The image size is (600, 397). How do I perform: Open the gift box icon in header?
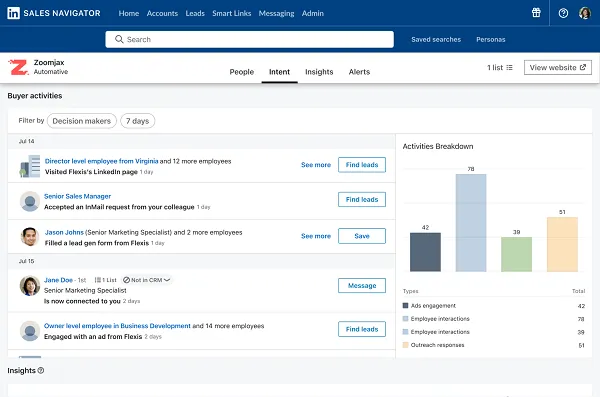pos(536,13)
